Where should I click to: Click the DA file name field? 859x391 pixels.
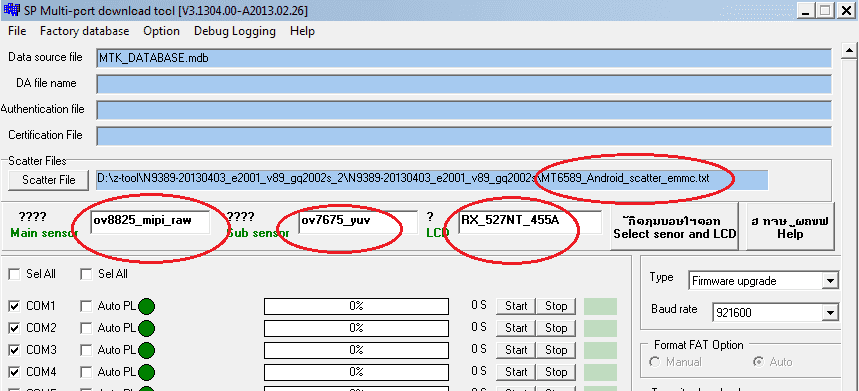pos(464,84)
